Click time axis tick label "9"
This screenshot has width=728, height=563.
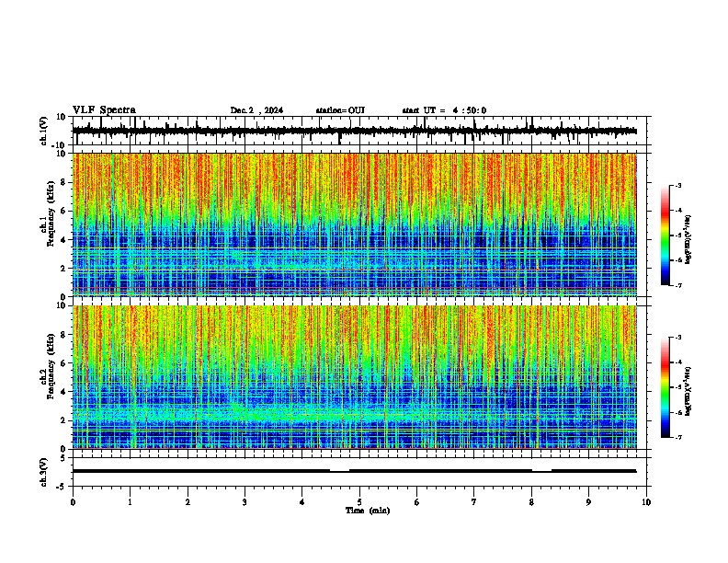click(x=588, y=502)
